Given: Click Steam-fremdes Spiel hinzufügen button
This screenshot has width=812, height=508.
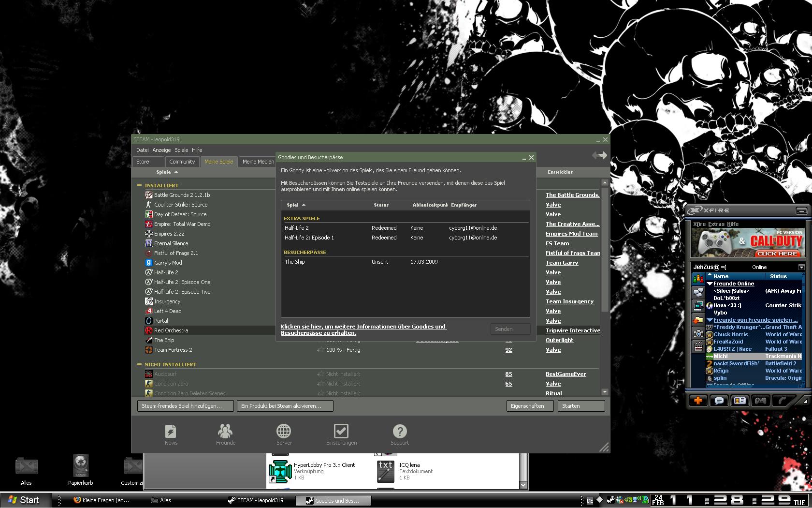Looking at the screenshot, I should pos(185,406).
